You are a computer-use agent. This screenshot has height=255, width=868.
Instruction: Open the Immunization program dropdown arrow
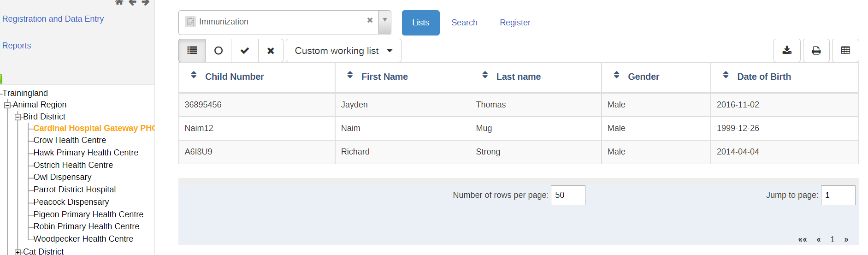click(x=385, y=22)
